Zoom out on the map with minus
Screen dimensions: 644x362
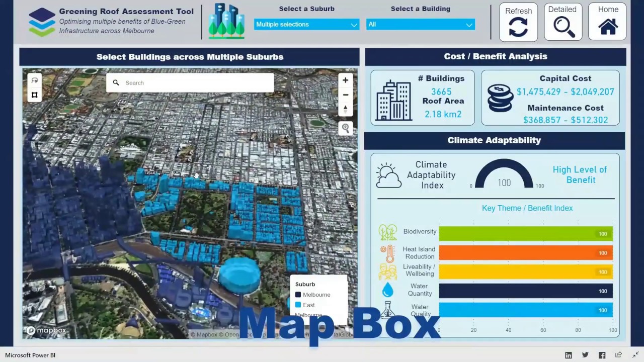click(345, 95)
